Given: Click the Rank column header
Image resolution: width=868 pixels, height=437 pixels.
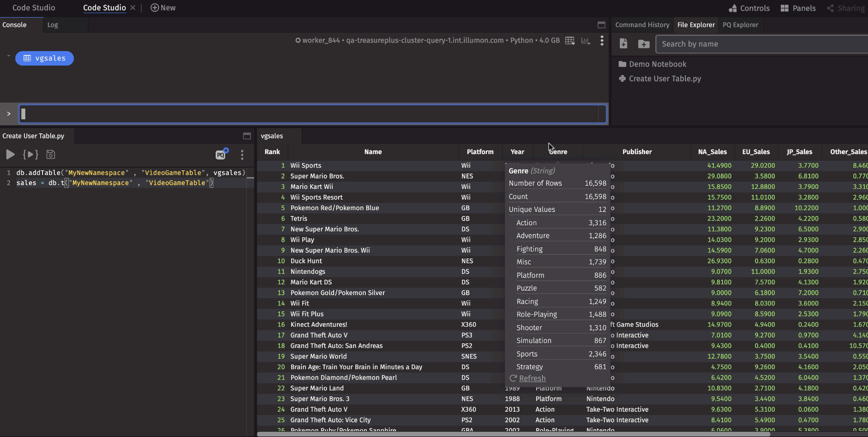Looking at the screenshot, I should [272, 152].
